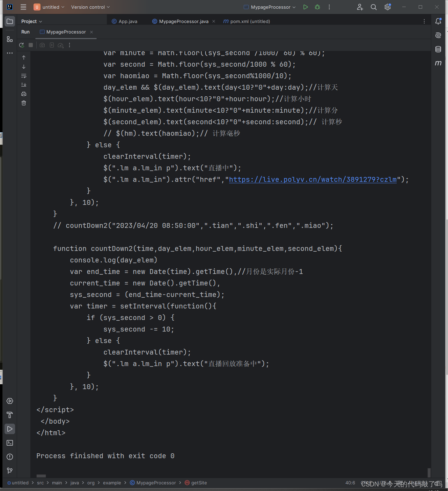Screen dimensions: 448x491
Task: Open the Terminal tool window
Action: 10,443
